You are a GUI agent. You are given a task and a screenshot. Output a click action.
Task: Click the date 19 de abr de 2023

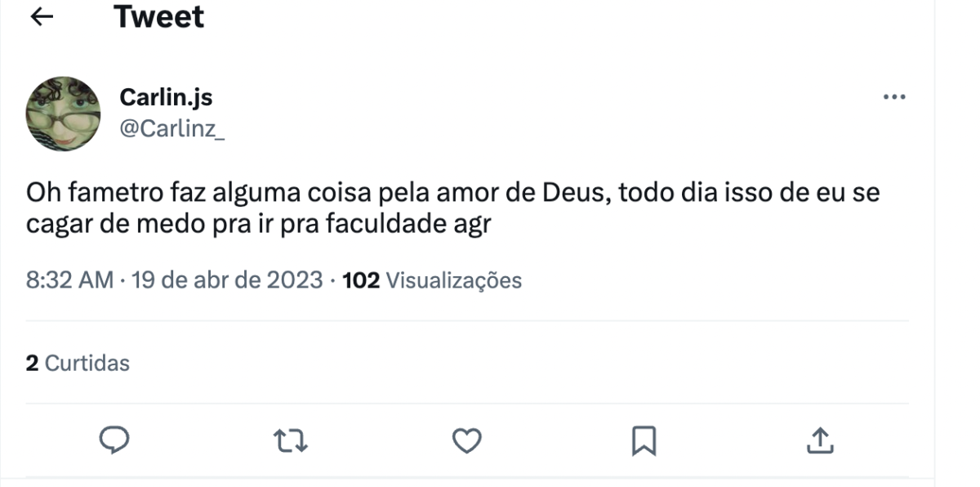click(x=227, y=280)
